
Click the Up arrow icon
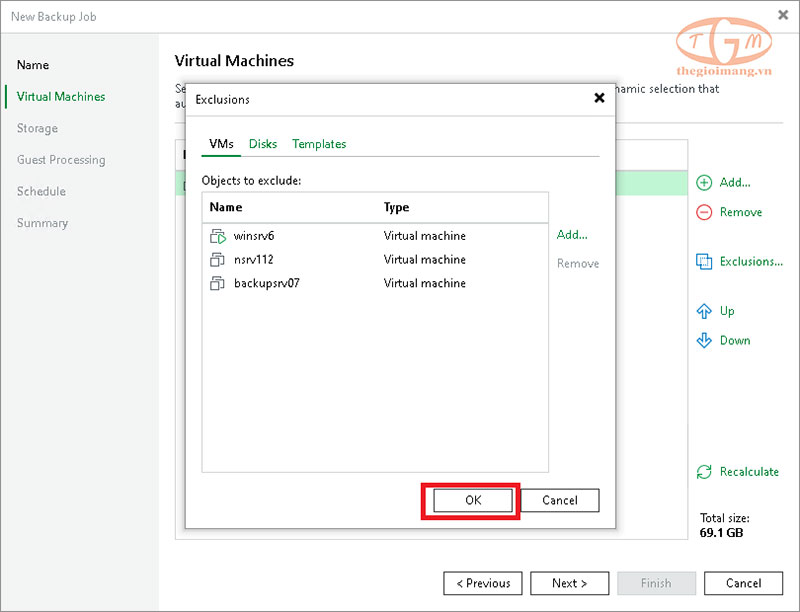pos(704,311)
